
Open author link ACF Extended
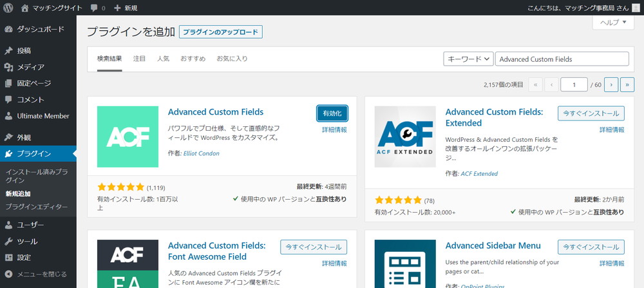[479, 174]
